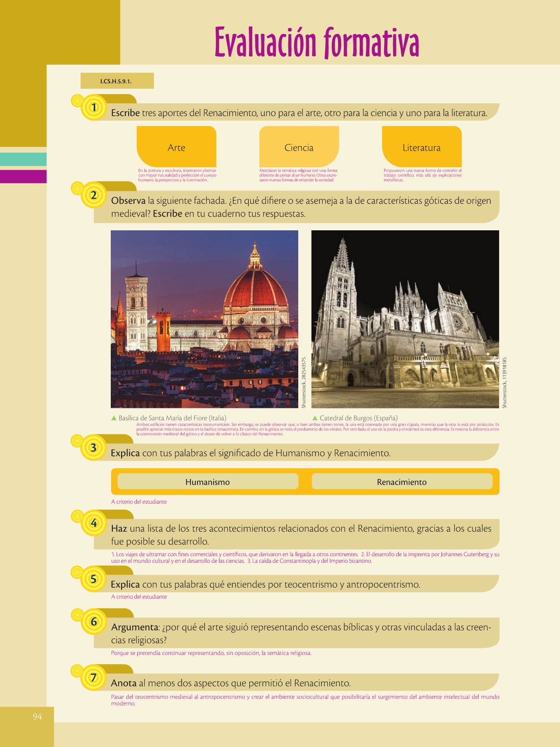Click the magenta color bar on left margin

click(x=23, y=176)
